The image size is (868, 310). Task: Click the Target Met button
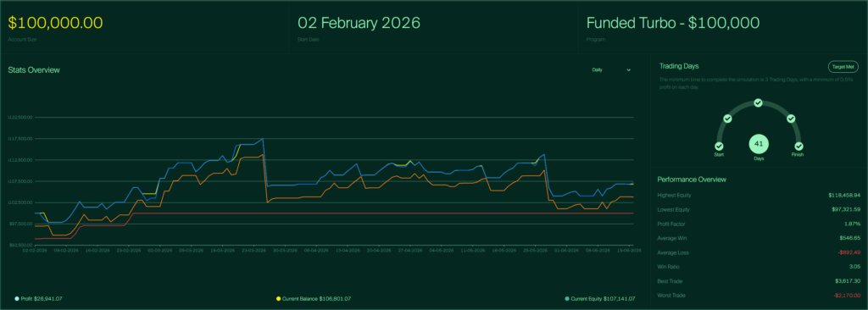843,66
